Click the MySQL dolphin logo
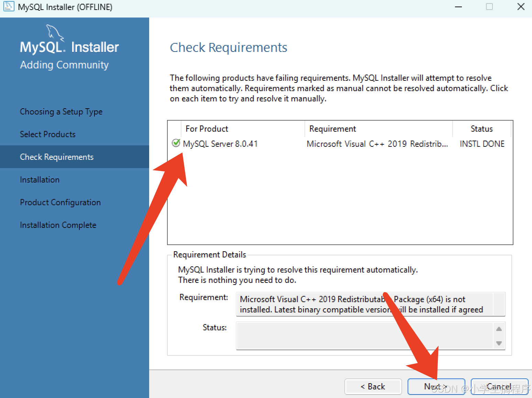532x398 pixels. pos(54,33)
